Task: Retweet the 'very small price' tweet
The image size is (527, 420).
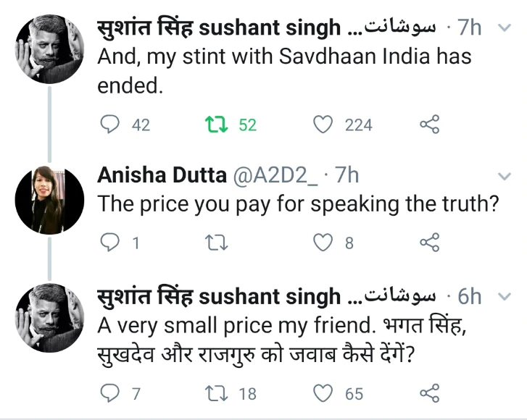Action: click(213, 393)
